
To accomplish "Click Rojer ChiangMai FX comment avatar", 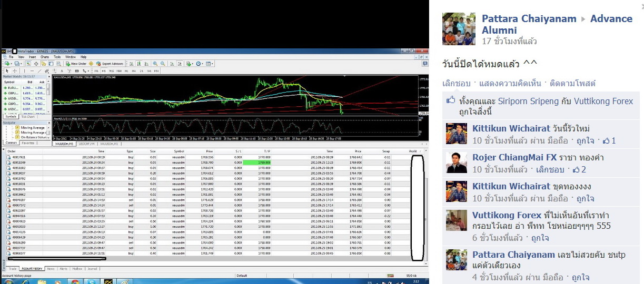I will (x=457, y=163).
